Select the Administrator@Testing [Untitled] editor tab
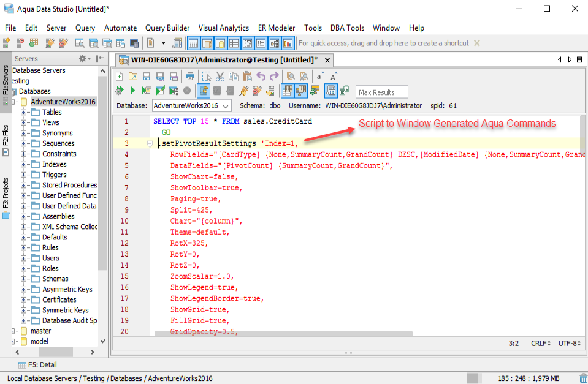This screenshot has width=588, height=384. (x=224, y=60)
